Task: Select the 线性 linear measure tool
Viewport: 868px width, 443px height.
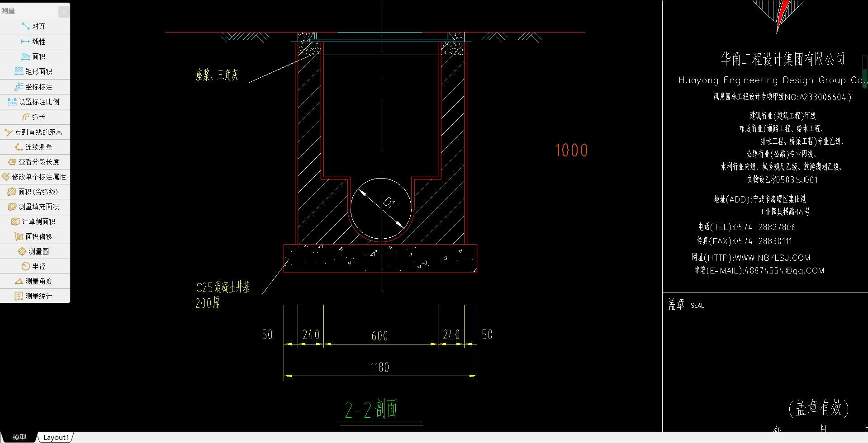Action: [35, 42]
